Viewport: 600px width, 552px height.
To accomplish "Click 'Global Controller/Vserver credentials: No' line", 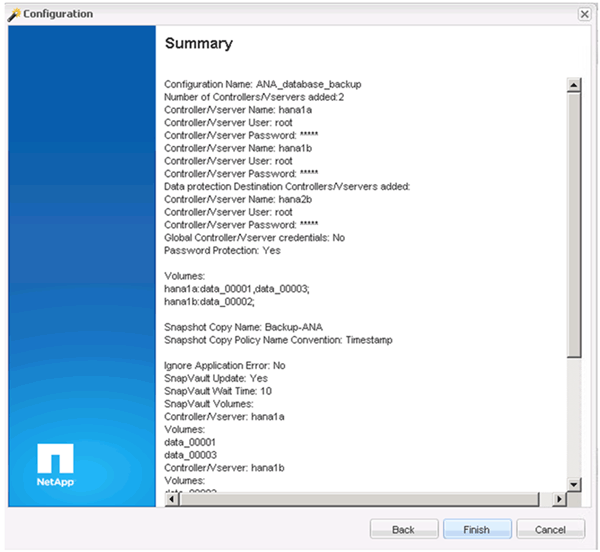I will (x=254, y=238).
